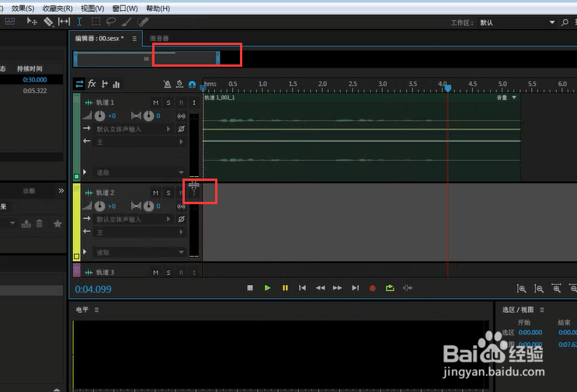
Task: Start playback with green Play button
Action: tap(267, 288)
